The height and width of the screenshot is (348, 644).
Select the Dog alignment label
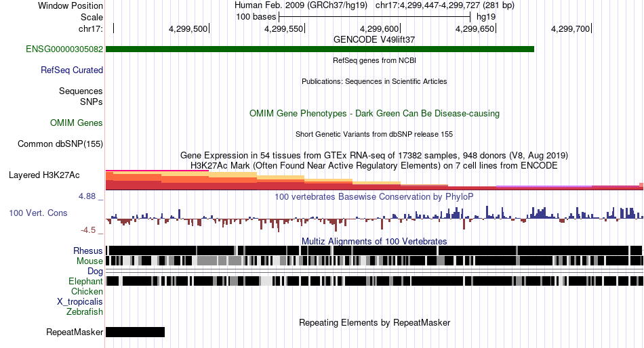[x=96, y=271]
